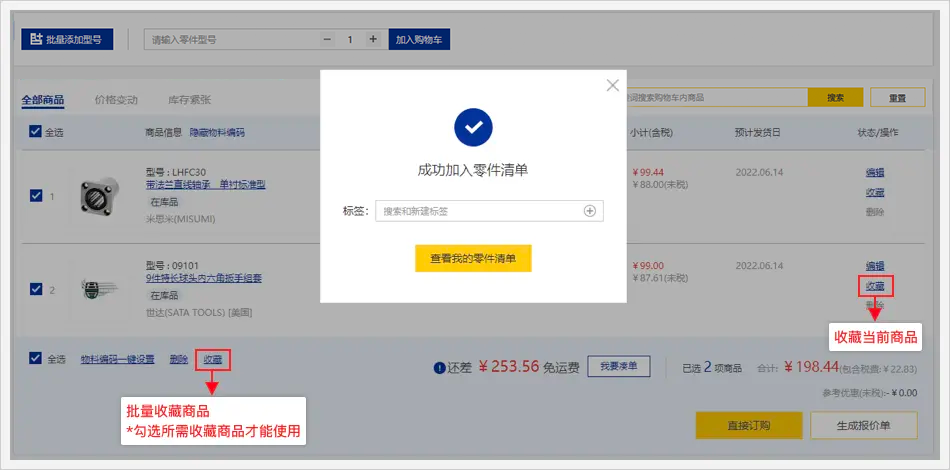Increase quantity with the plus button
This screenshot has width=950, height=470.
click(373, 39)
